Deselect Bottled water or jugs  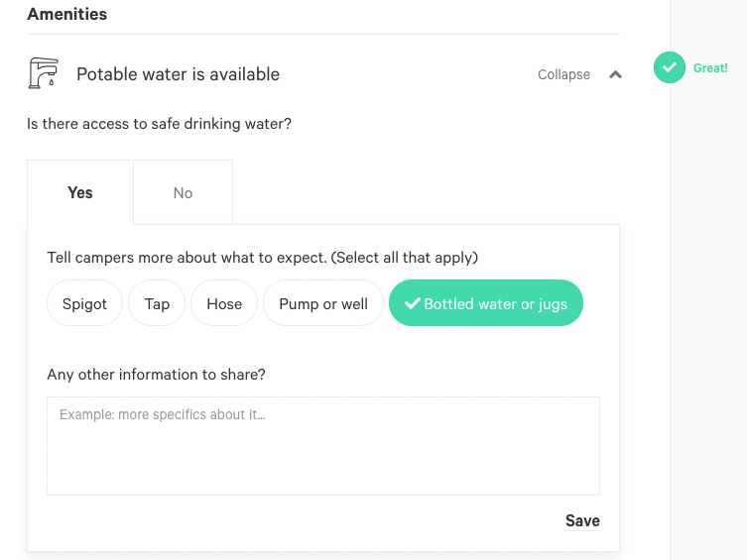point(486,303)
